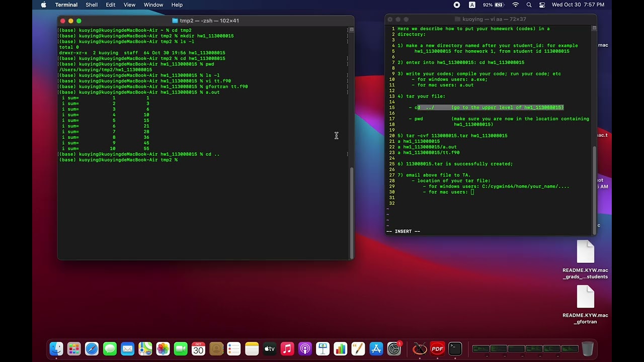Open the Window menu
Image resolution: width=644 pixels, height=362 pixels.
[153, 5]
